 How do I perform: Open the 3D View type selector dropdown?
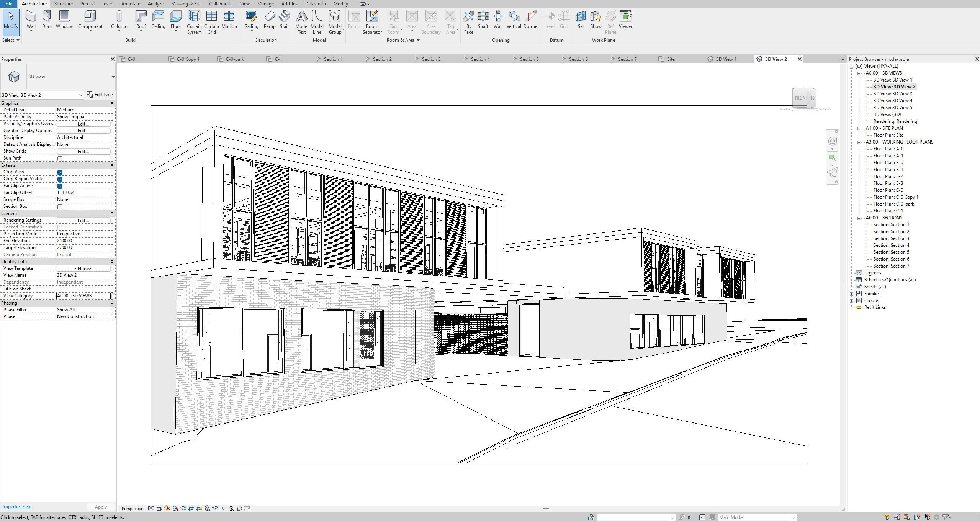[x=113, y=77]
